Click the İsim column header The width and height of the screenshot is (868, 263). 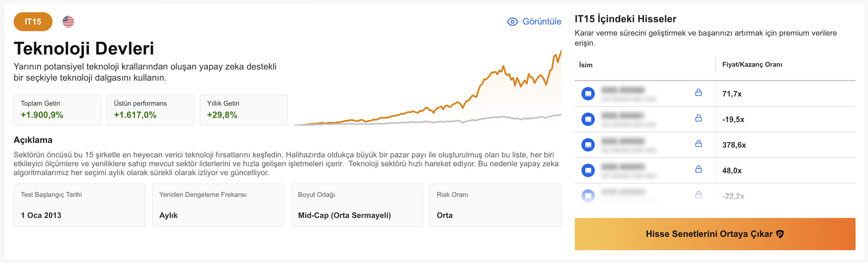585,65
